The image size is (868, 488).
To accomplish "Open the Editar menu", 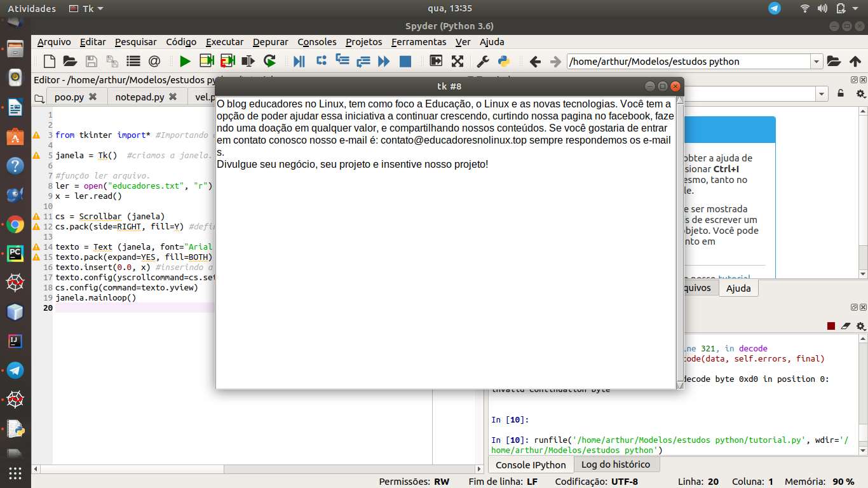I will click(93, 42).
